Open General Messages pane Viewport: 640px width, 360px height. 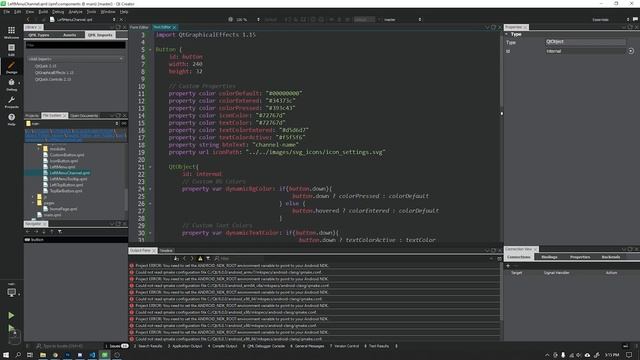click(x=307, y=346)
